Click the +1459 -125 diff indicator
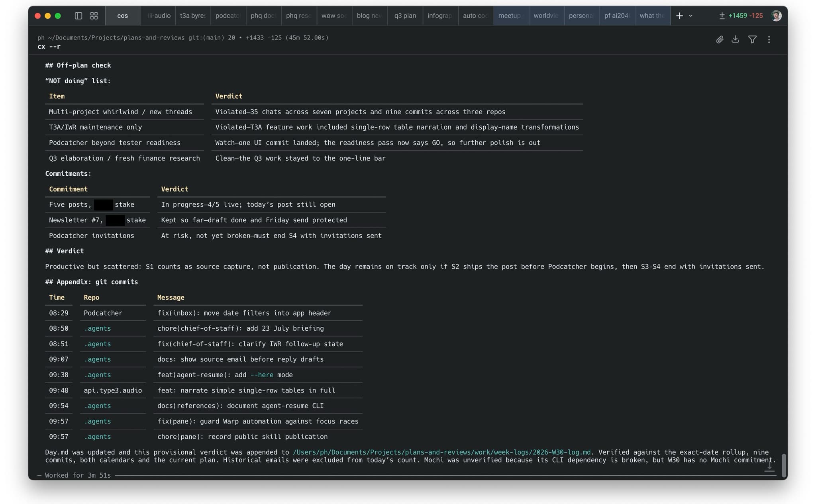This screenshot has height=504, width=816. pyautogui.click(x=741, y=16)
